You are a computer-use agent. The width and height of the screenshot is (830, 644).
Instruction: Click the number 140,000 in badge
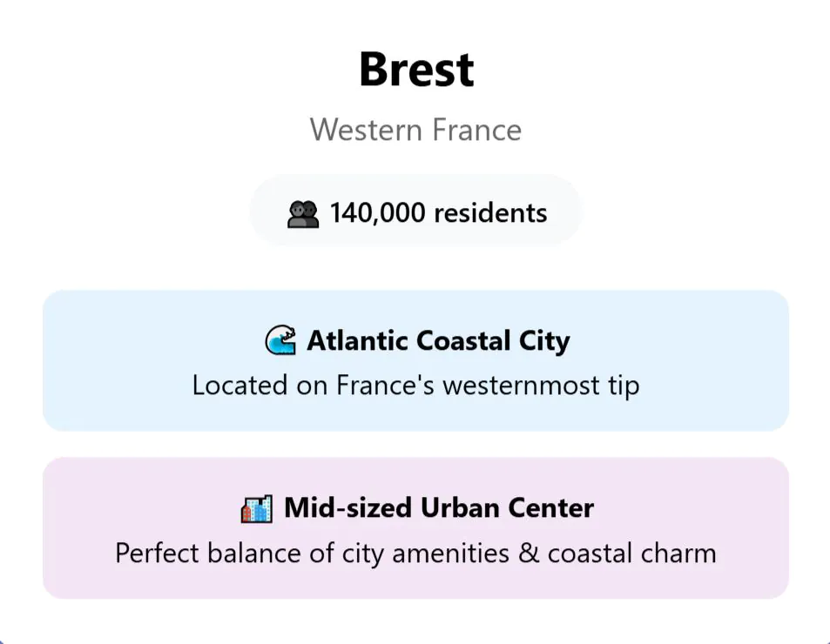[x=377, y=213]
